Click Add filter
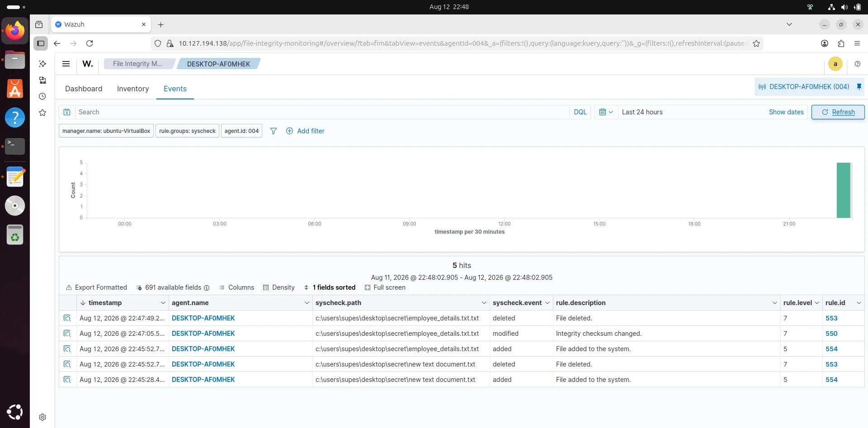This screenshot has width=868, height=428. (x=306, y=131)
